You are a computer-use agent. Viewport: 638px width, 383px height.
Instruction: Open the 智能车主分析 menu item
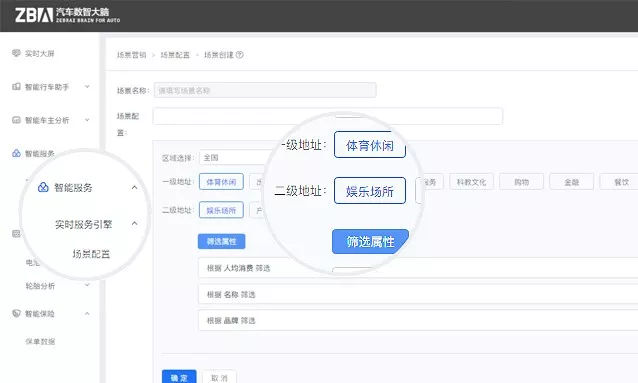point(47,120)
